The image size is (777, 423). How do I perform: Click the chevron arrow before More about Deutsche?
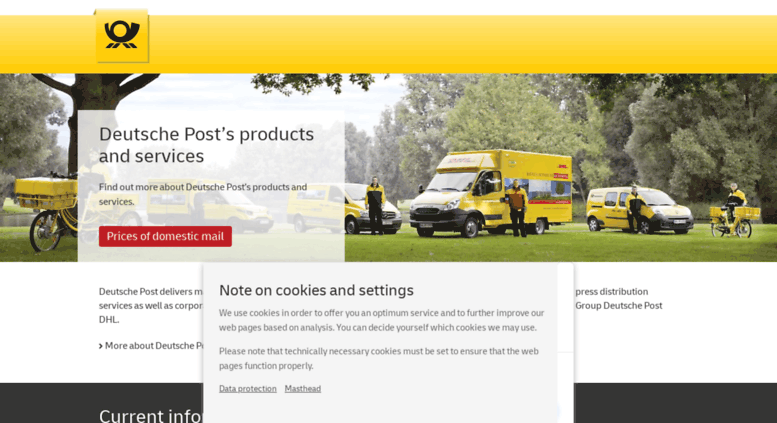101,346
